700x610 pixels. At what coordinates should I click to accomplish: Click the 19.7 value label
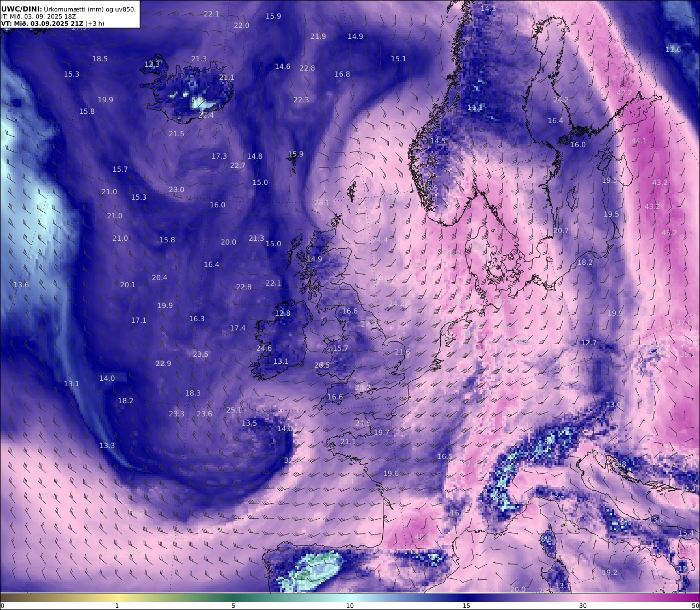(x=382, y=433)
